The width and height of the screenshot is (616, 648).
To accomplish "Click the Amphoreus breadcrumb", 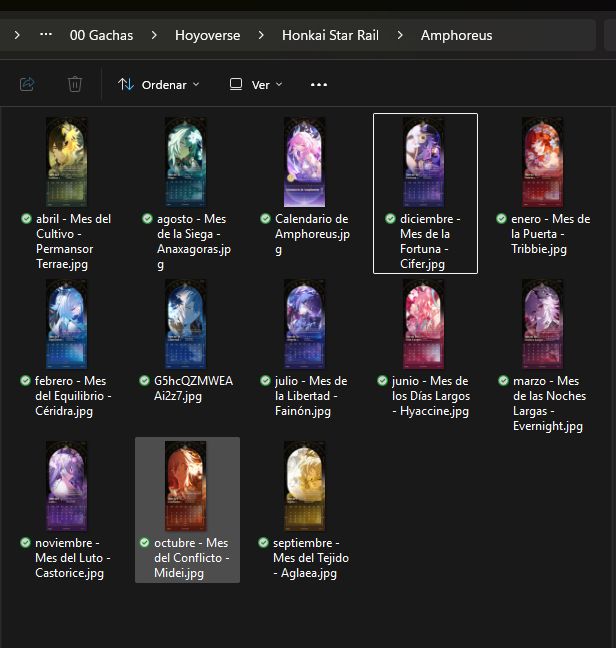I will coord(457,35).
